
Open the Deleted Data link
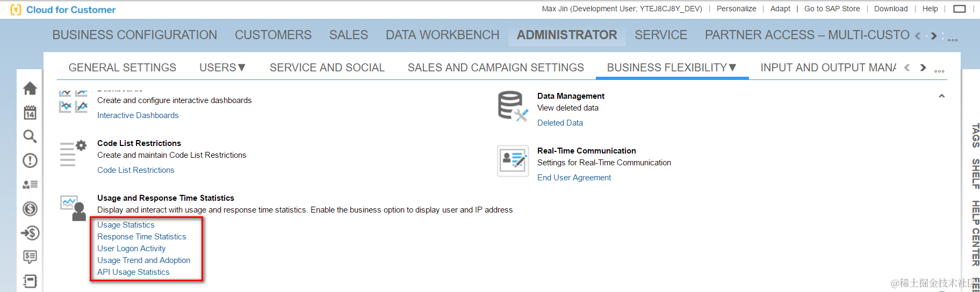560,123
